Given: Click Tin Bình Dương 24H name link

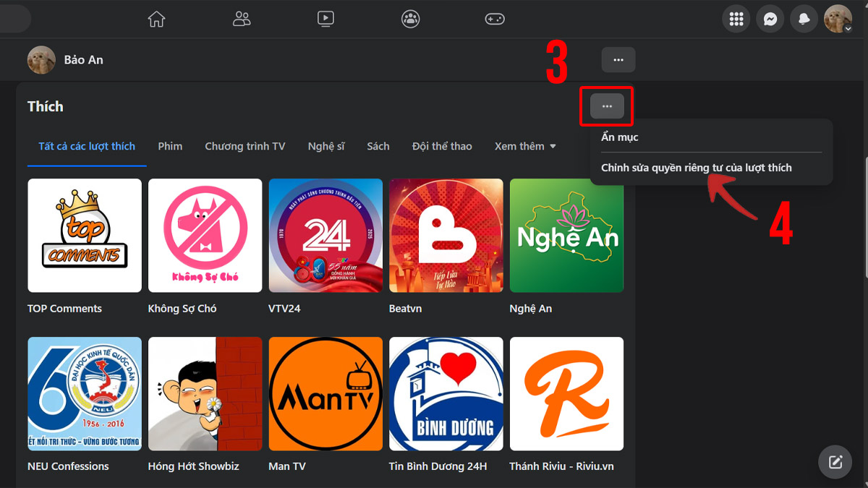Looking at the screenshot, I should [x=438, y=466].
